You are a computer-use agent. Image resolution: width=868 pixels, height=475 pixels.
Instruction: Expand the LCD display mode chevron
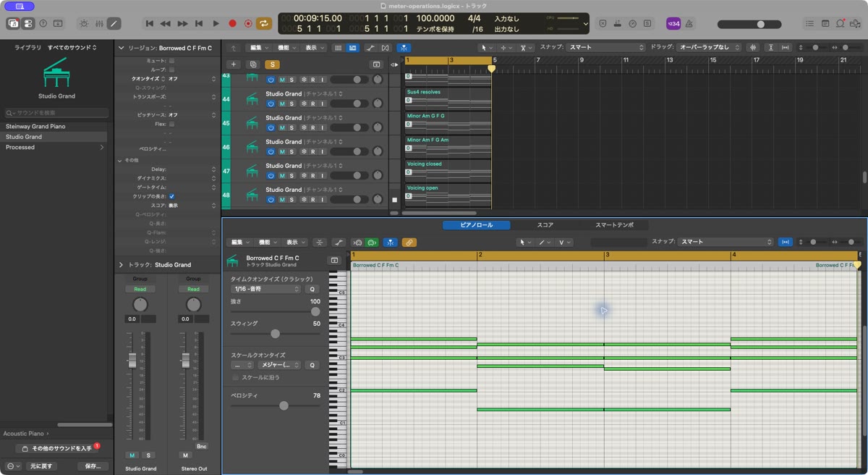pyautogui.click(x=585, y=24)
